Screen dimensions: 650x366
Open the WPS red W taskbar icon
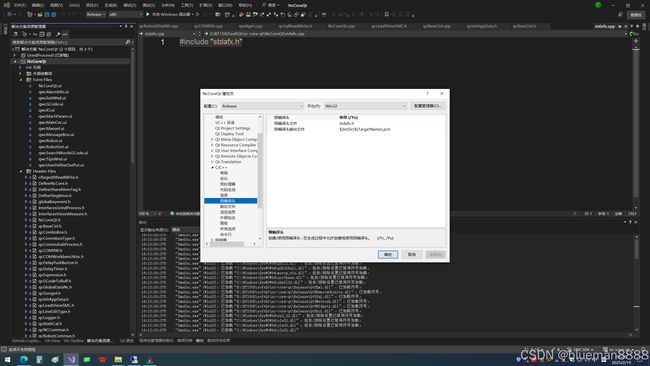pyautogui.click(x=102, y=359)
